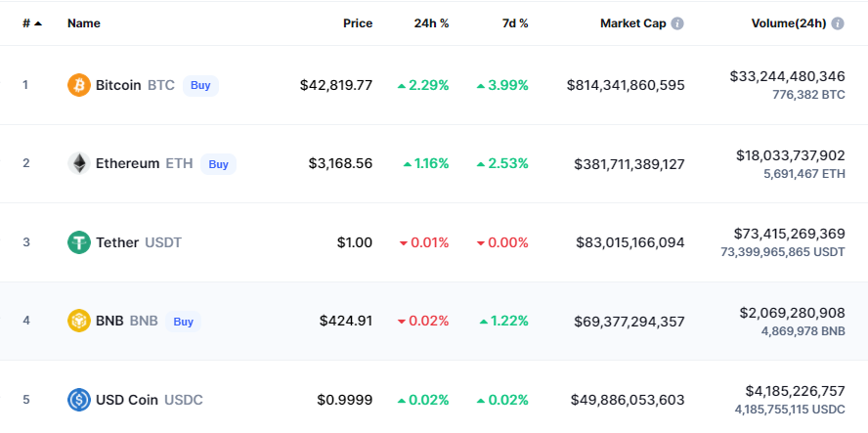Click the green Tether logo icon

click(78, 242)
